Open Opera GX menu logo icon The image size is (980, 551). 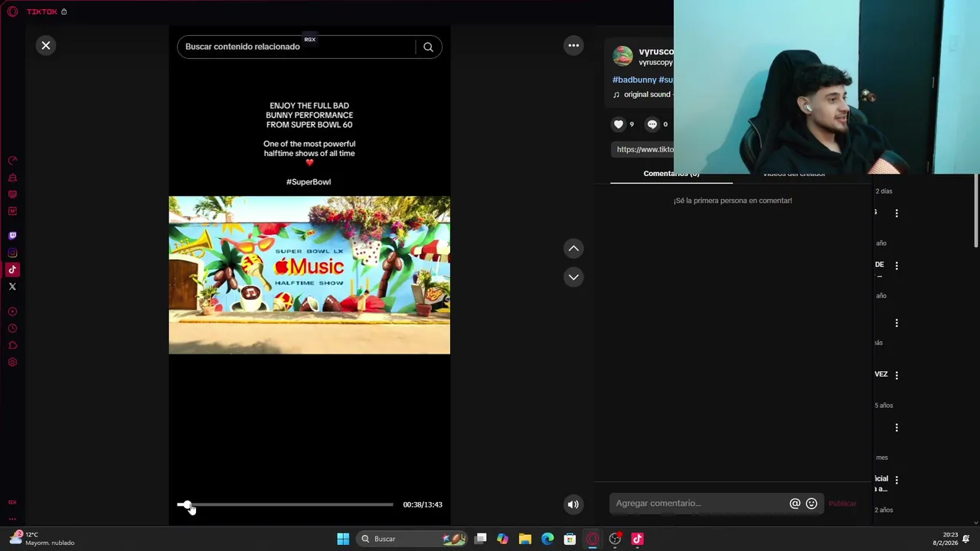[12, 11]
